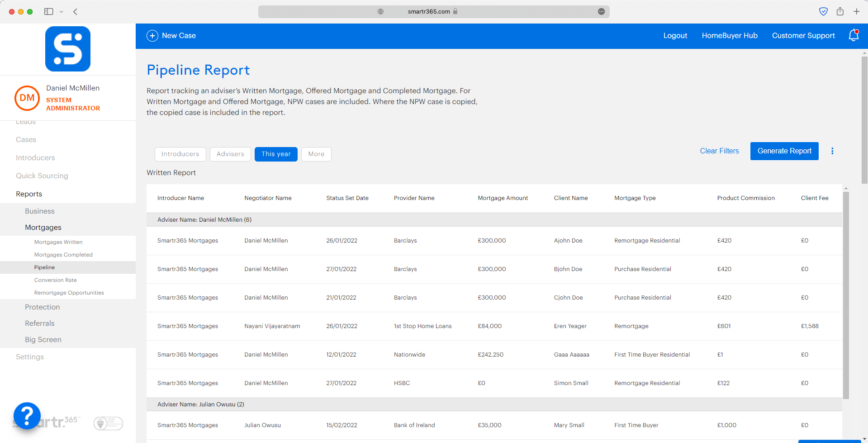
Task: Click the DM user avatar
Action: coord(27,98)
